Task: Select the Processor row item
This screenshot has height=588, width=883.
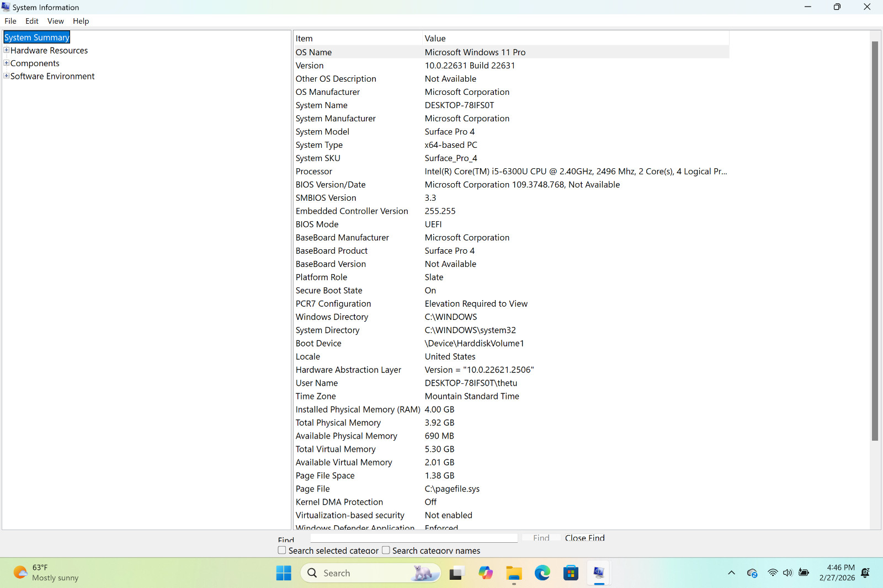Action: tap(314, 172)
